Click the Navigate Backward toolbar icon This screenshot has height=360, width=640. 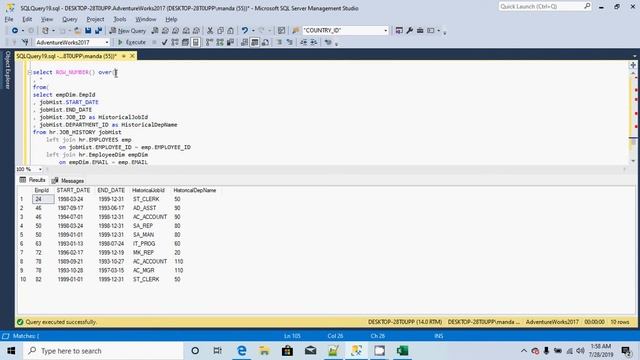(x=15, y=31)
